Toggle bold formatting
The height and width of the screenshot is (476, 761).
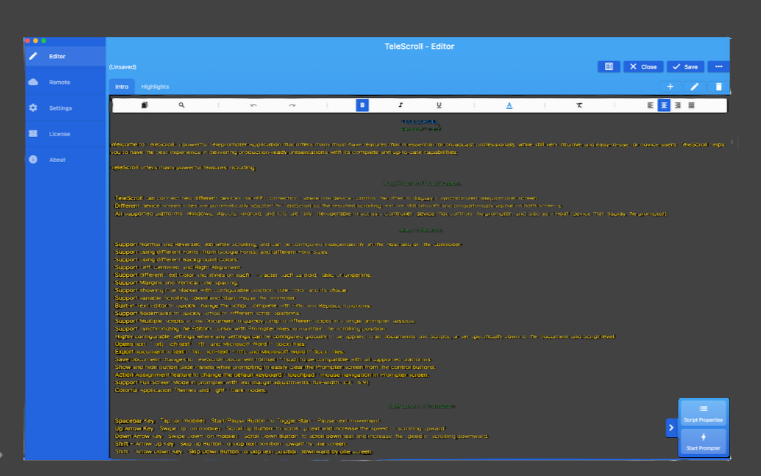point(362,105)
